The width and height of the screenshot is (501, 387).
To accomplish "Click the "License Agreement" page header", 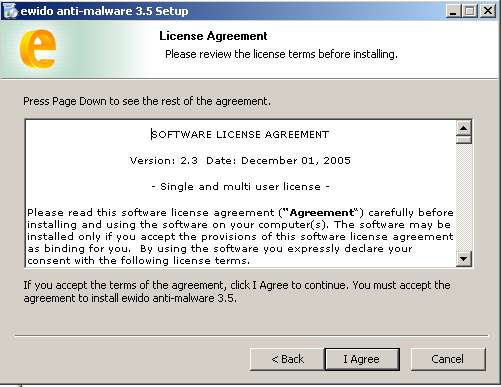I will [x=213, y=36].
